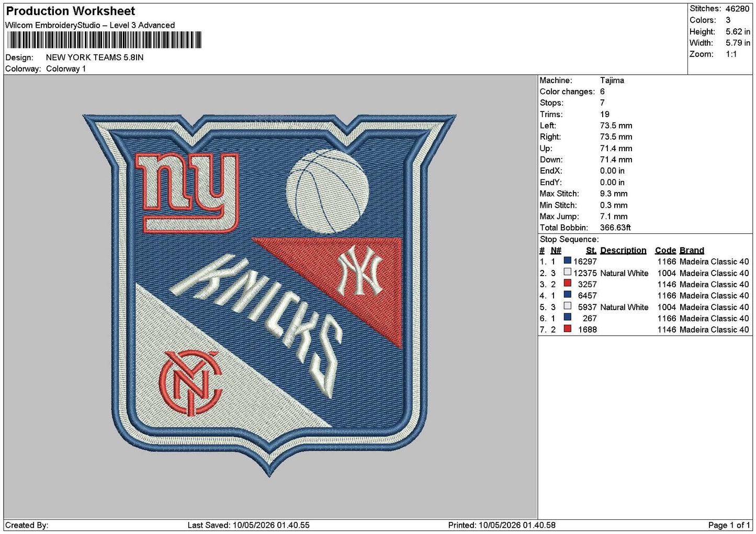Click the 'Created By:' label
The width and height of the screenshot is (756, 534).
point(27,525)
